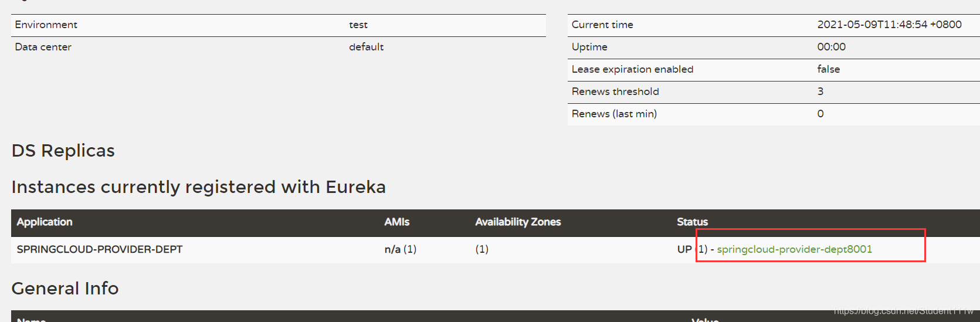Select the availability zones value (1)
This screenshot has height=322, width=980.
point(481,249)
